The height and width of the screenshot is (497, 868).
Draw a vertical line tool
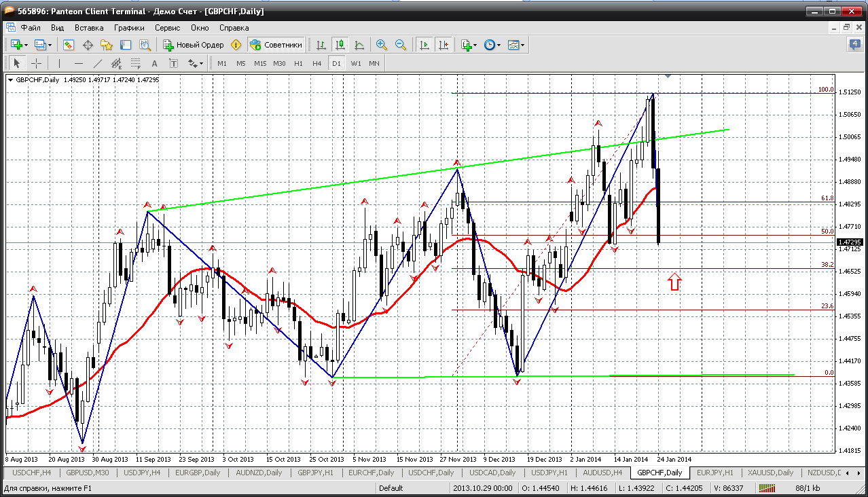(x=59, y=63)
